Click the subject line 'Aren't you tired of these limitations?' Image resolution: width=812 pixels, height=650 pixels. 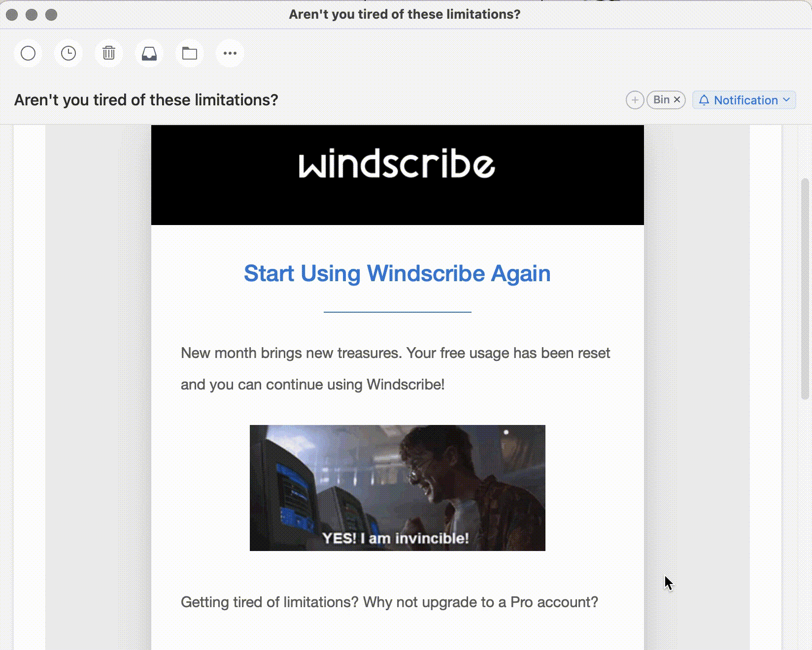pyautogui.click(x=146, y=100)
